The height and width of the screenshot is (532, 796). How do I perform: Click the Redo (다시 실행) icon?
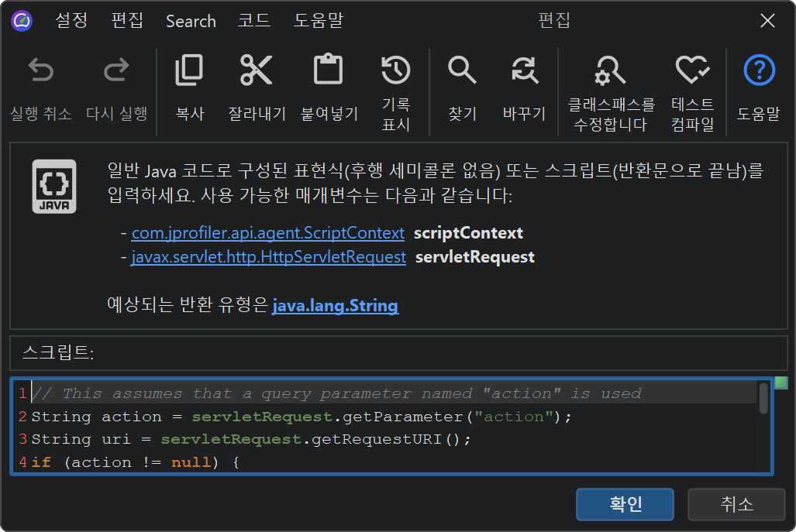tap(116, 72)
